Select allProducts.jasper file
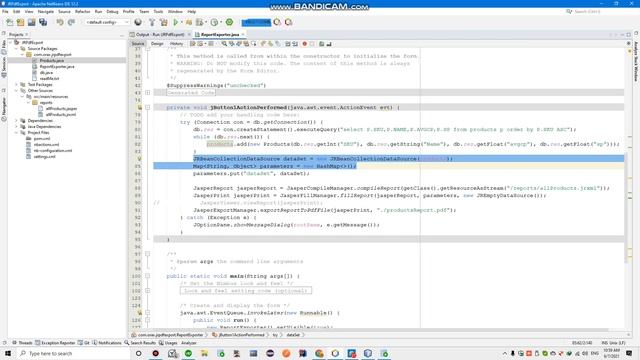The image size is (640, 360). point(61,109)
